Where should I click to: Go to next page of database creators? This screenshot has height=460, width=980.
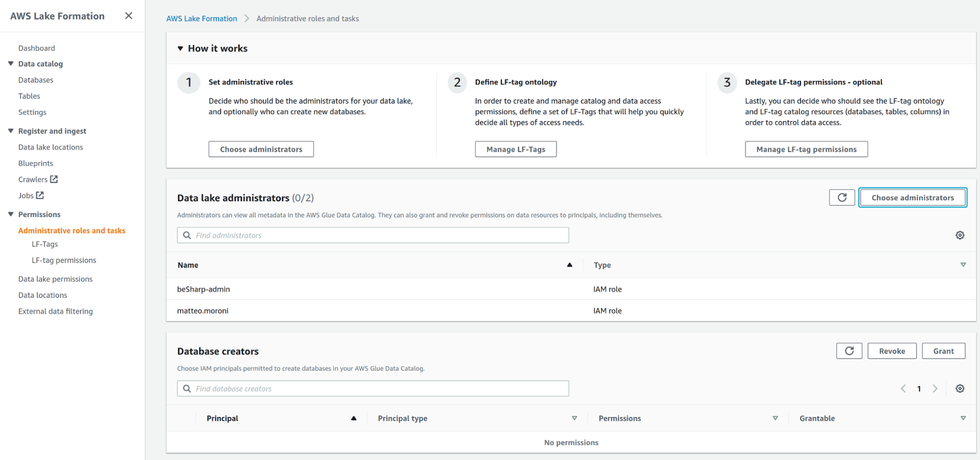935,388
